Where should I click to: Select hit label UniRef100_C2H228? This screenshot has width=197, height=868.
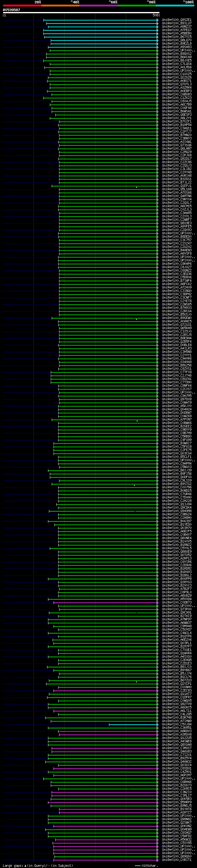176,501
